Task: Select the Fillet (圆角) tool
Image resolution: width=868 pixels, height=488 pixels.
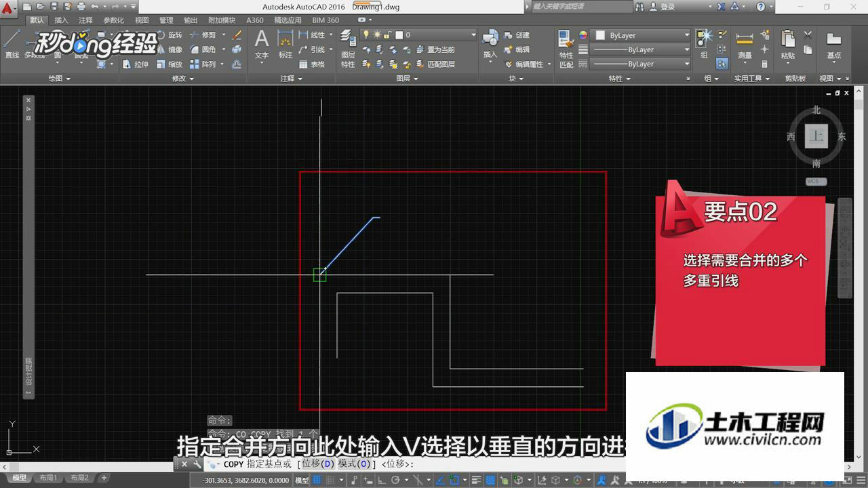Action: pos(203,49)
